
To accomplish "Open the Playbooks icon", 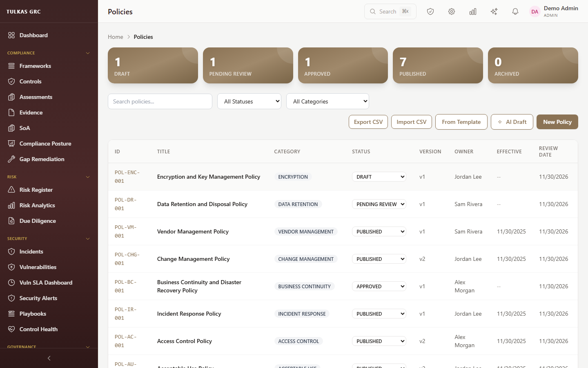I will [x=11, y=314].
